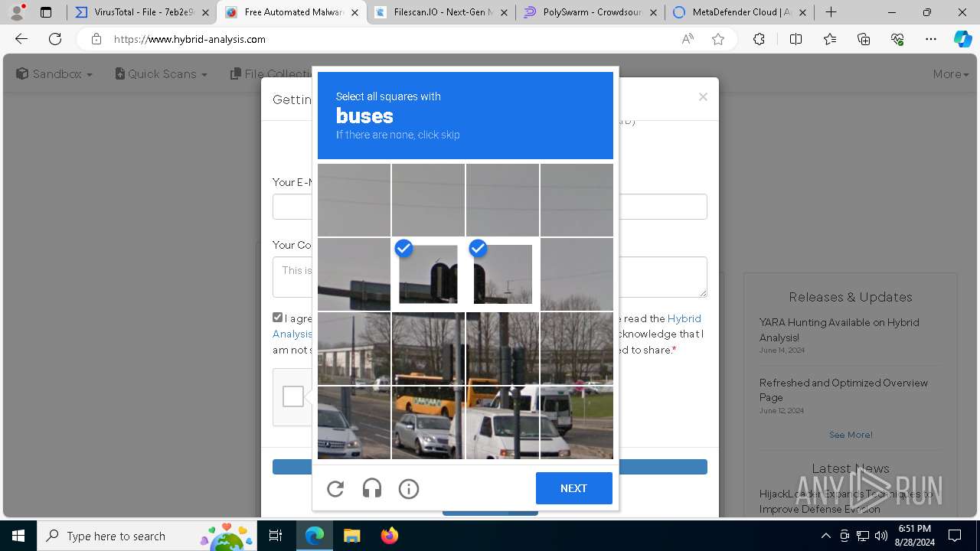
Task: Expand the More menu
Action: tap(951, 73)
